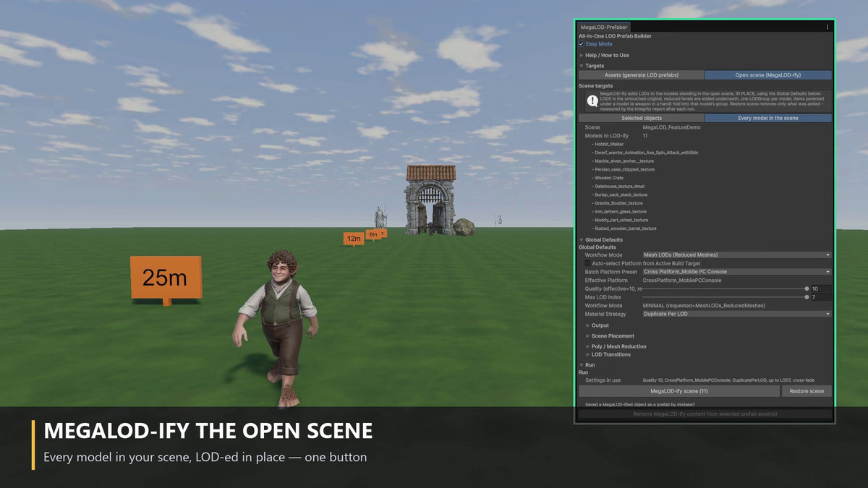This screenshot has height=488, width=868.
Task: Enable Auto-select Platform from Active Build Target
Action: point(587,263)
